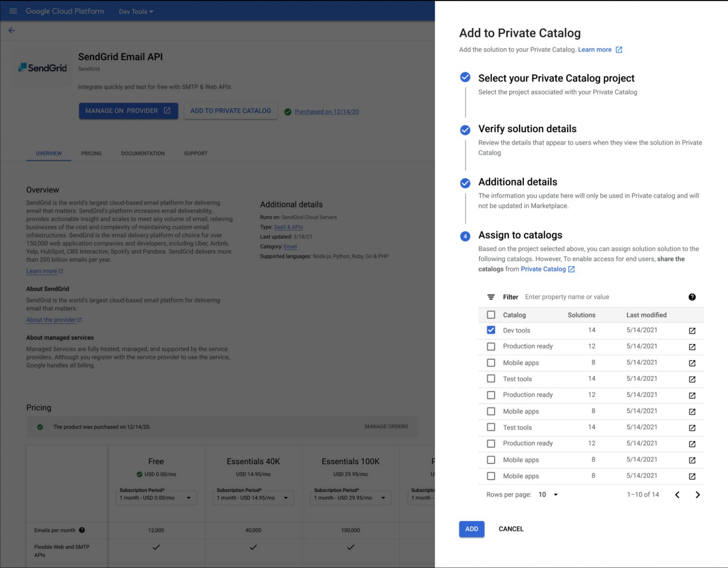Viewport: 728px width, 568px height.
Task: Uncheck the Dev tools catalog checkbox
Action: coord(491,330)
